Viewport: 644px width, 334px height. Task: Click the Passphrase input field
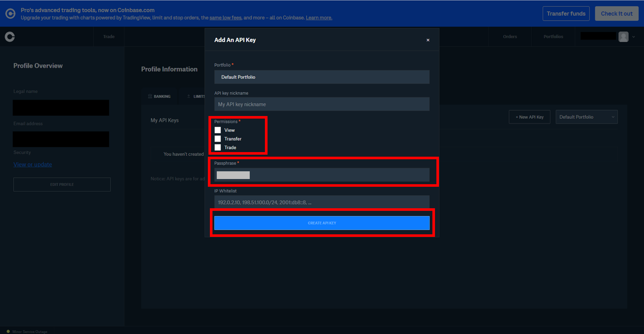[x=322, y=174]
